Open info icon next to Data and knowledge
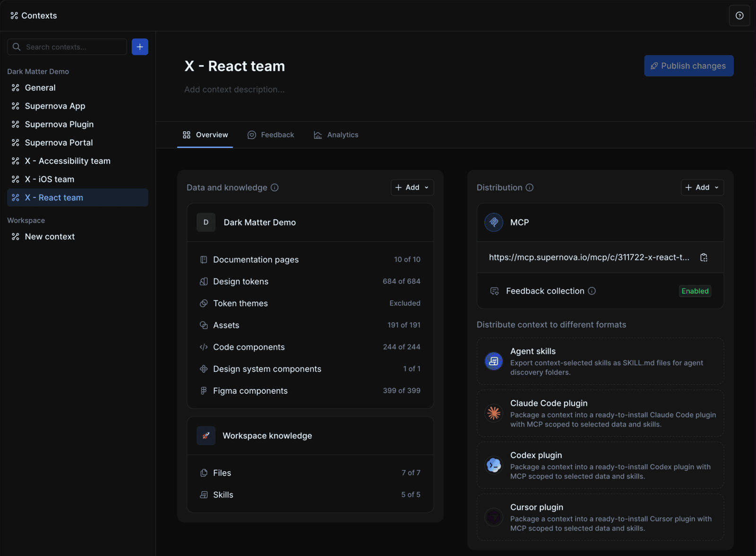The image size is (756, 556). pos(275,188)
